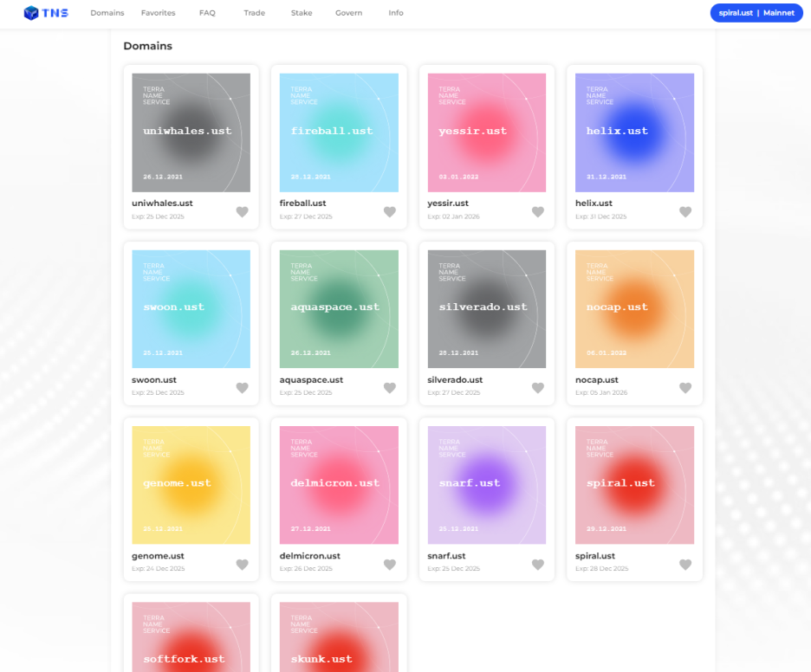Open the skunk.ust domain image
Viewport: 811px width, 672px height.
339,636
